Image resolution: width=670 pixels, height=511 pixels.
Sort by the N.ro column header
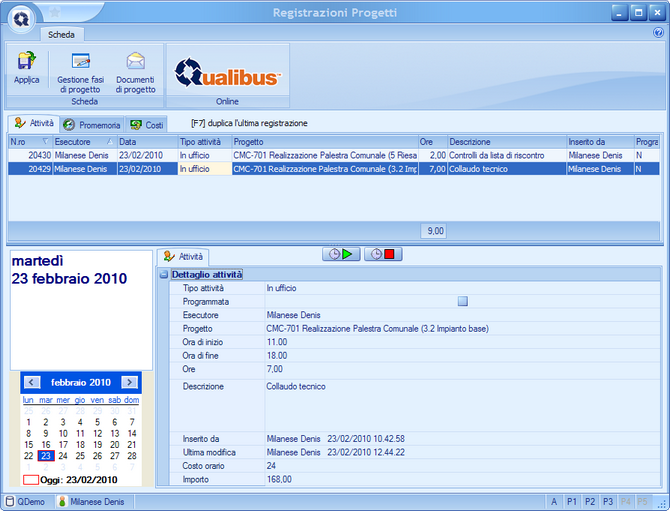(30, 142)
